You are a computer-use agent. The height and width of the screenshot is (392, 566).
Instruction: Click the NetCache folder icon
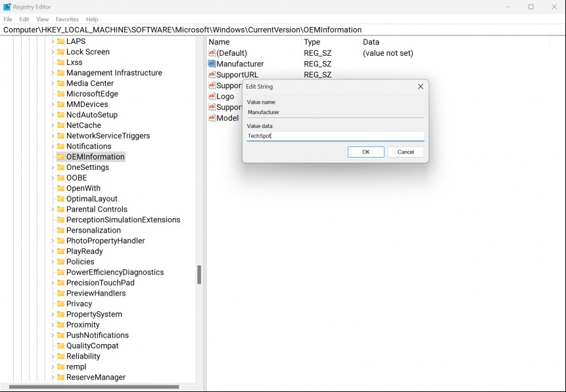(x=60, y=125)
